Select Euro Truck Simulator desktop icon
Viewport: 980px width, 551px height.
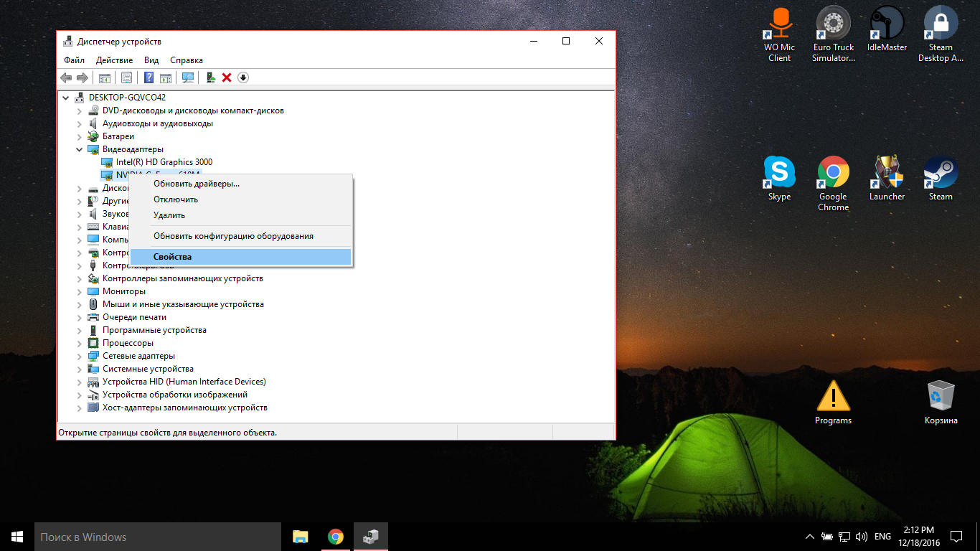(833, 35)
